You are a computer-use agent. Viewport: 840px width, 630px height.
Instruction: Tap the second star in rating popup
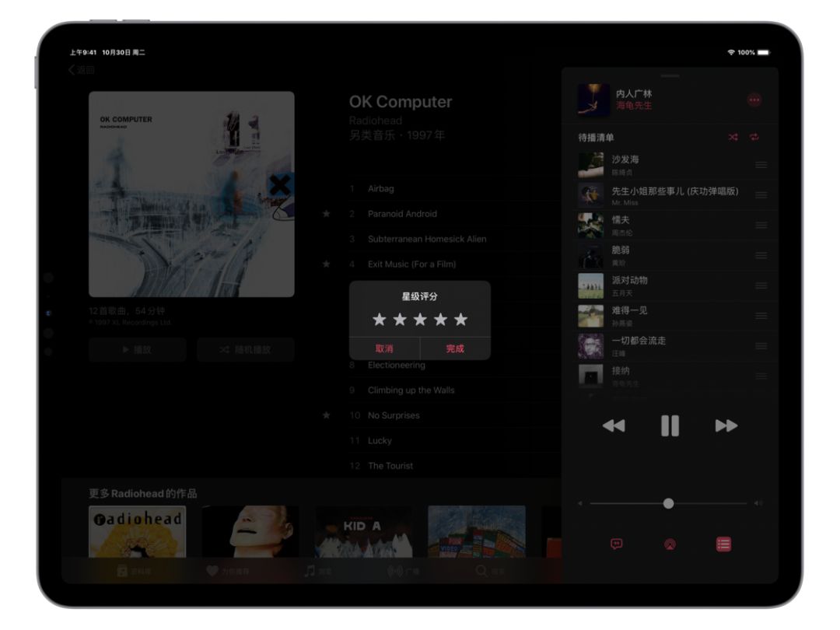coord(400,320)
